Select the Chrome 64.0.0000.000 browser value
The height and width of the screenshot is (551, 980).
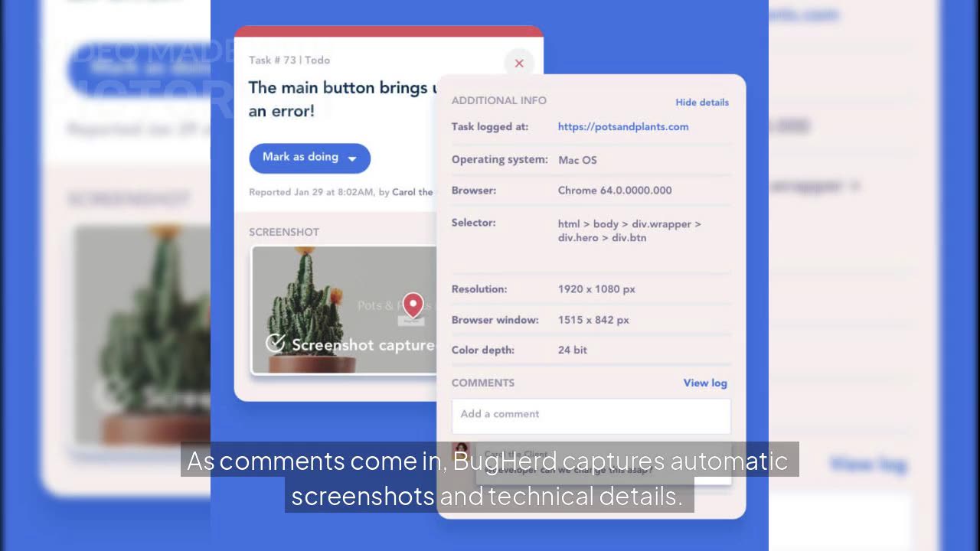pyautogui.click(x=615, y=191)
